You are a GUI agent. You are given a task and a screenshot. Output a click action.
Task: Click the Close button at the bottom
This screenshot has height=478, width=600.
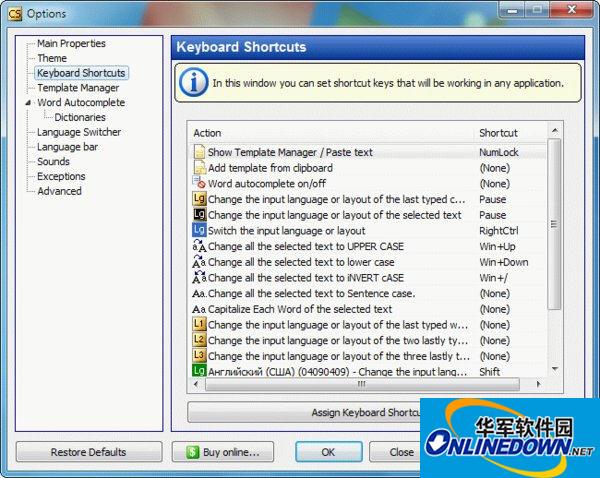(x=395, y=452)
